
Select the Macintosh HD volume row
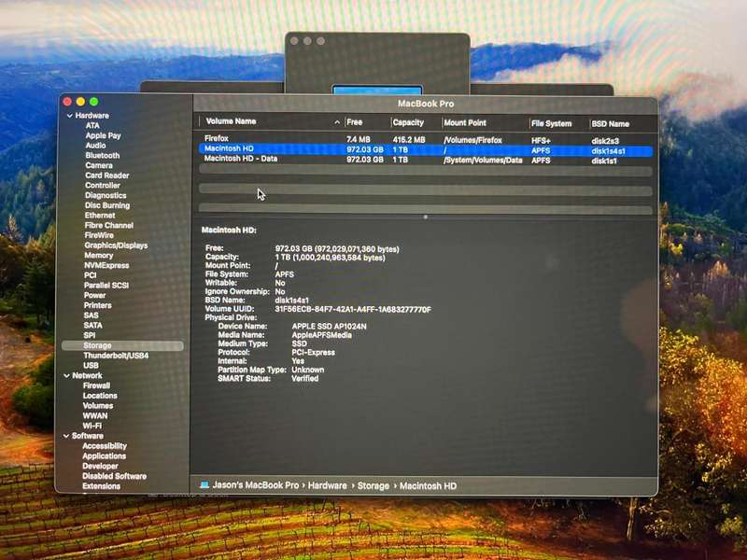[x=426, y=150]
